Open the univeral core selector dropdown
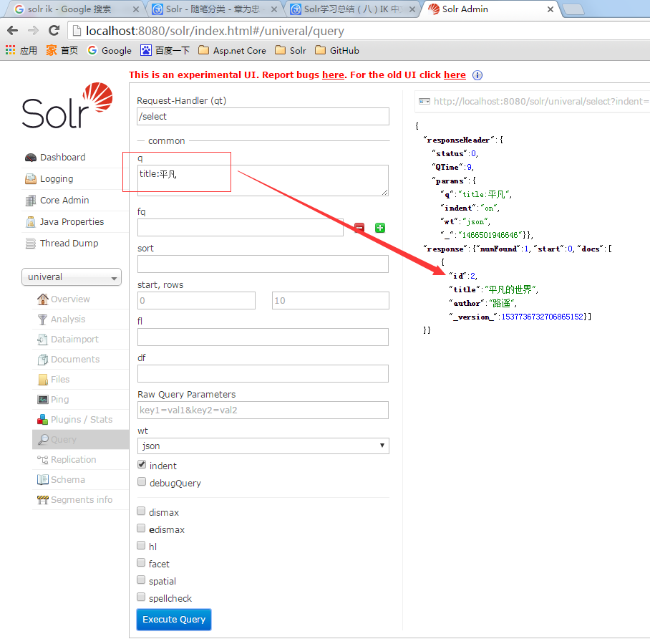 pyautogui.click(x=72, y=277)
